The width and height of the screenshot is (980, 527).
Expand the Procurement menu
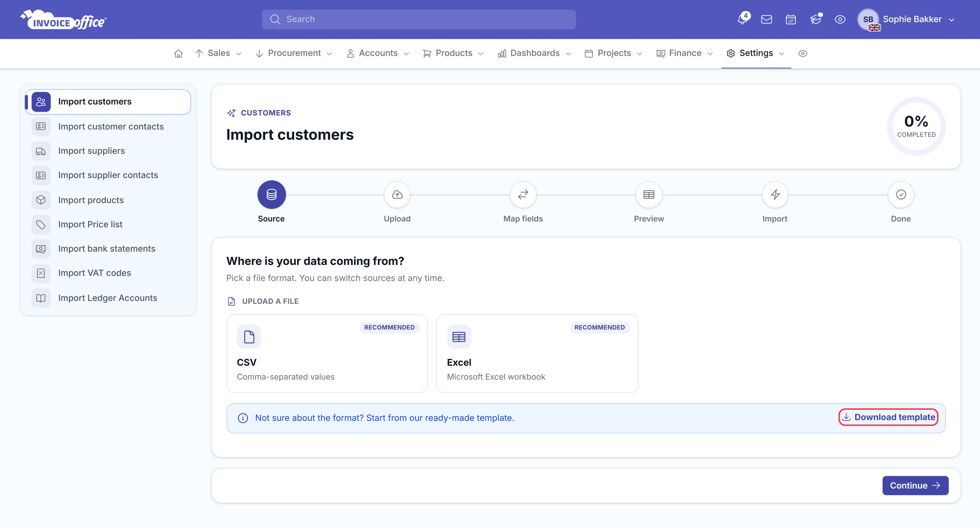coord(294,54)
